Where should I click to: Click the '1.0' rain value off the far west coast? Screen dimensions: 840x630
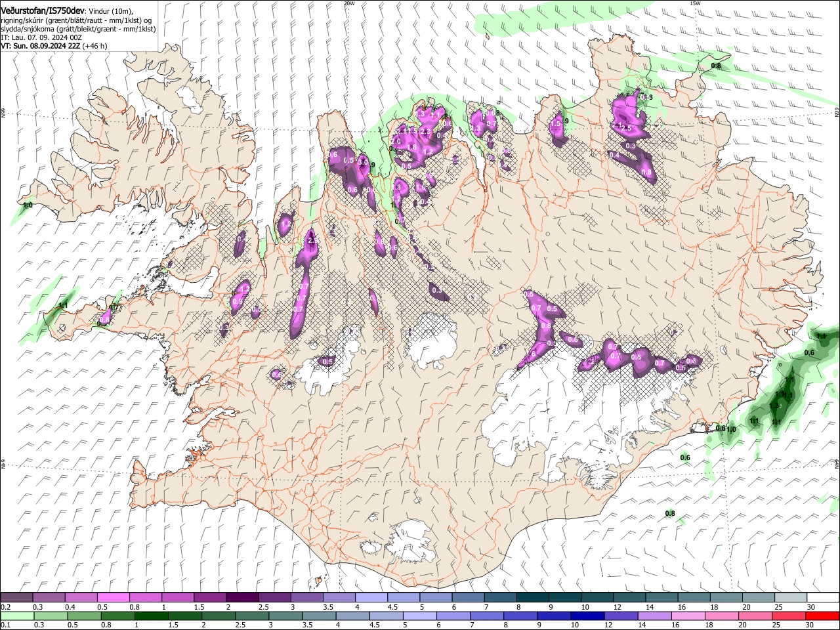[28, 205]
